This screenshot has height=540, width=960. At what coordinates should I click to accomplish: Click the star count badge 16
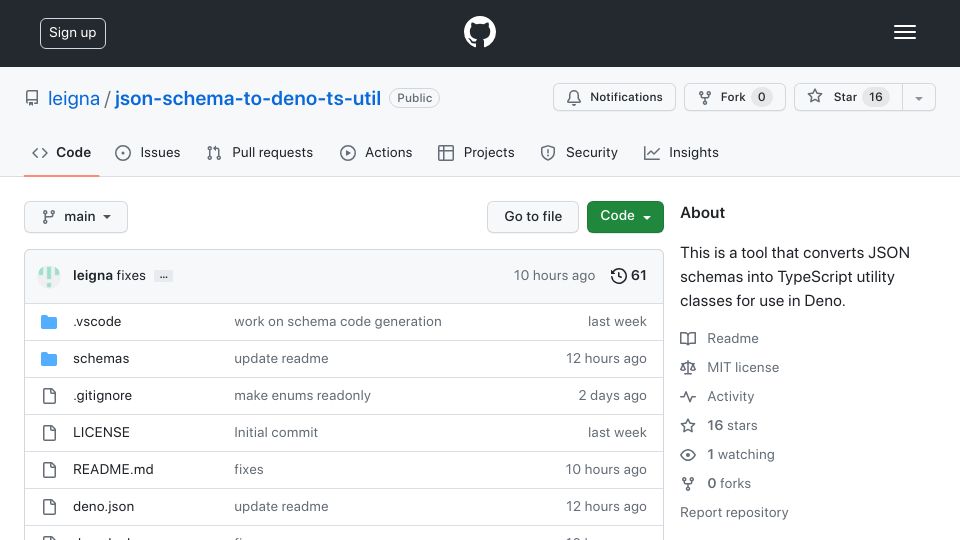[x=876, y=97]
